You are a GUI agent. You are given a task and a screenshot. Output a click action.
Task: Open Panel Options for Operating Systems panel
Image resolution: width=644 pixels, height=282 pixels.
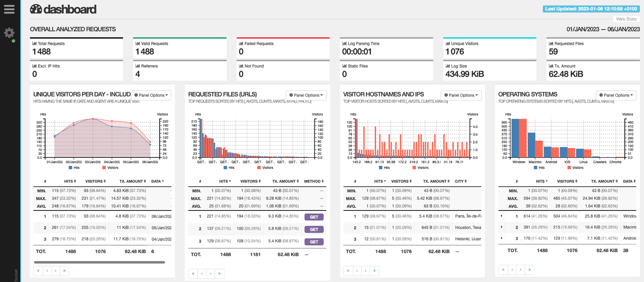pyautogui.click(x=616, y=95)
